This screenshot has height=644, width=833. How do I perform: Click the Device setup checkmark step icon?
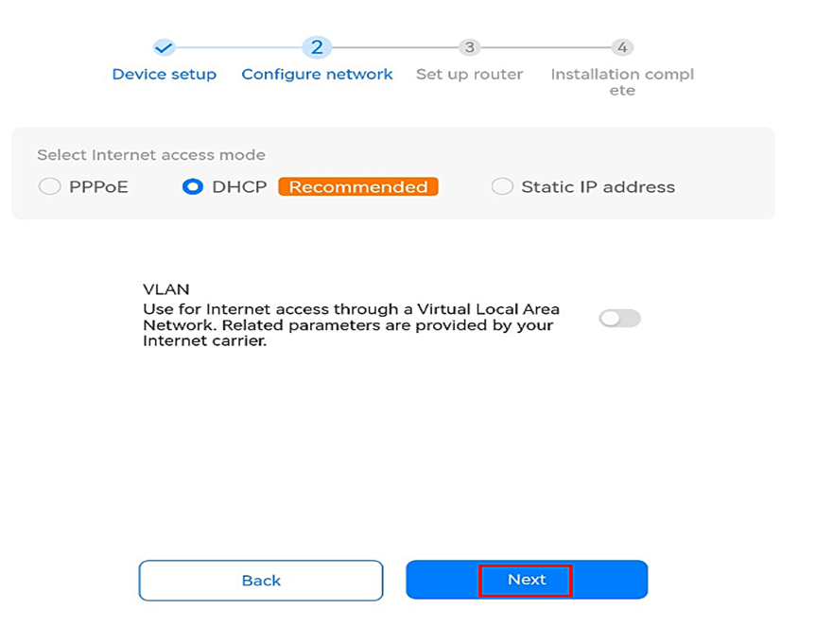tap(164, 47)
